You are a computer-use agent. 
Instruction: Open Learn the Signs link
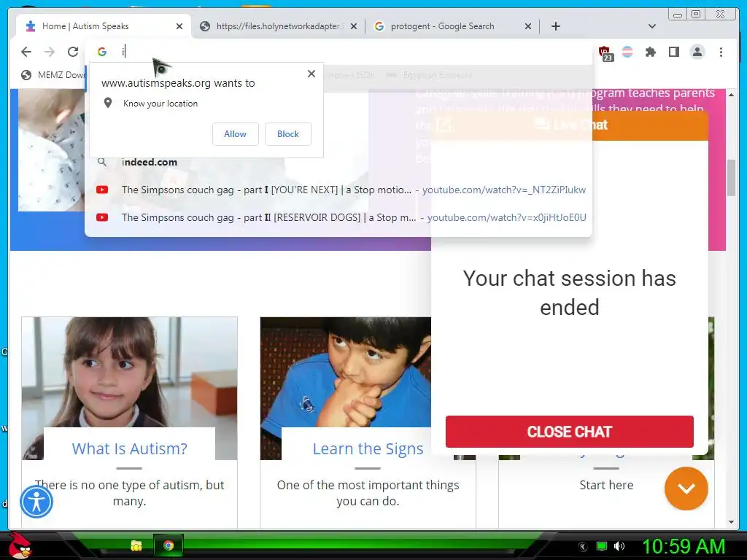(x=368, y=448)
